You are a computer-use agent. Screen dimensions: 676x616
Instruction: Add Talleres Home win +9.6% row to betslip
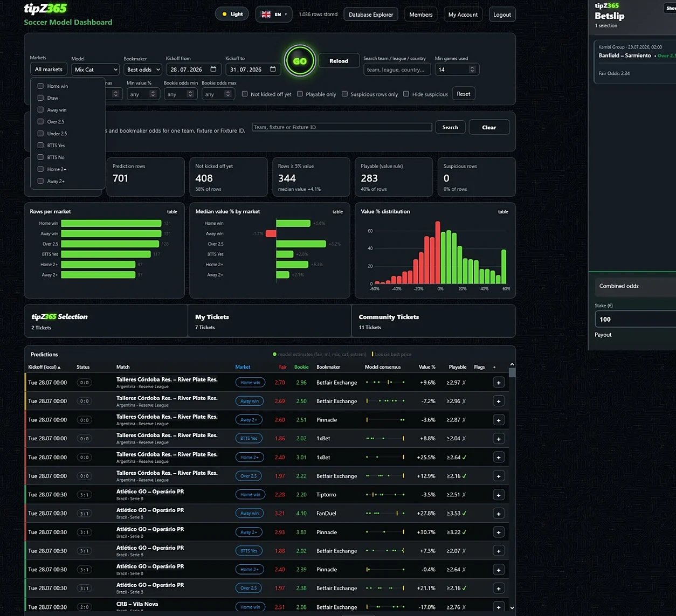[x=499, y=383]
